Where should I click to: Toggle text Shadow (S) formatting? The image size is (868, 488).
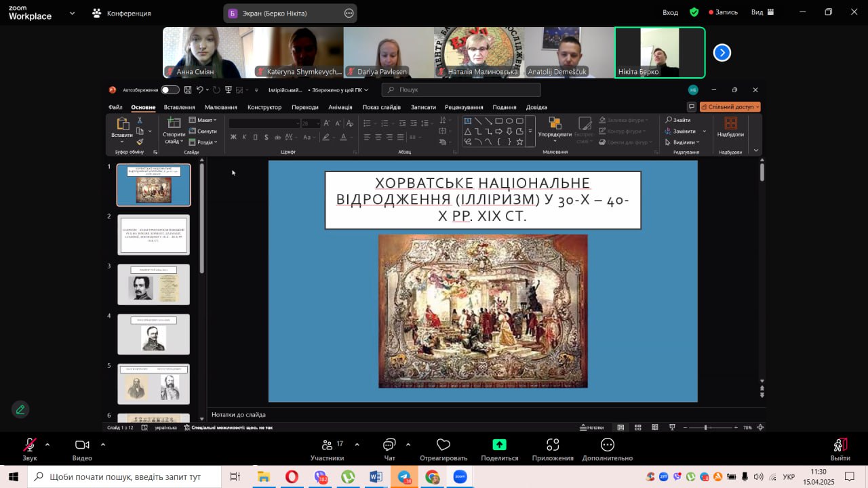(x=266, y=137)
